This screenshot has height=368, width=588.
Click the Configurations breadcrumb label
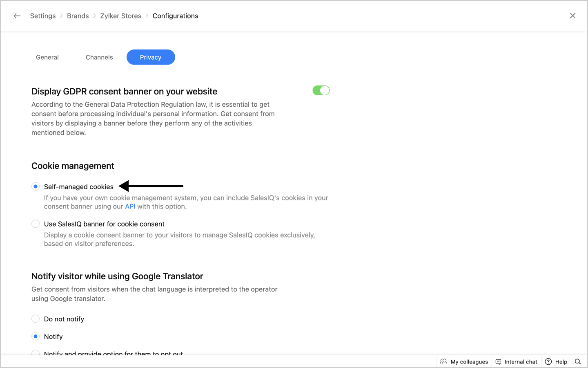[x=175, y=16]
